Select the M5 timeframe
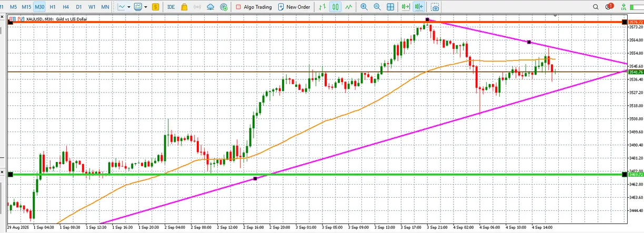Viewport: 644px width, 233px height. [13, 7]
